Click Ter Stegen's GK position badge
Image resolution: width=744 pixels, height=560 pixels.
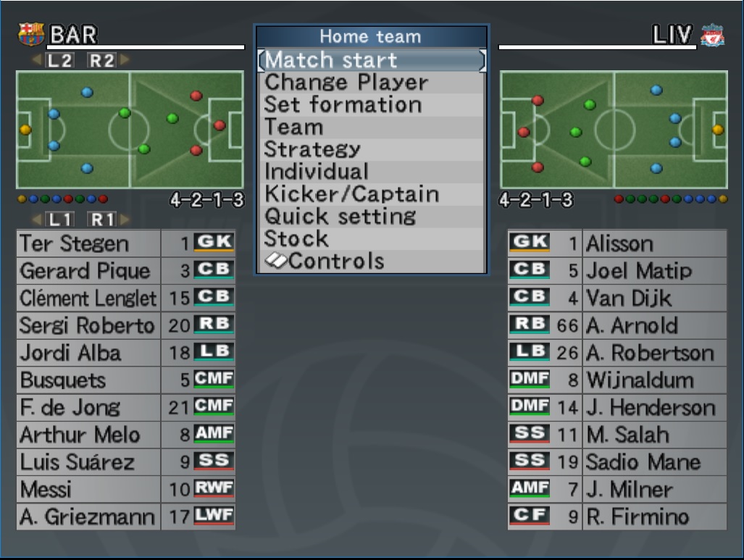214,243
